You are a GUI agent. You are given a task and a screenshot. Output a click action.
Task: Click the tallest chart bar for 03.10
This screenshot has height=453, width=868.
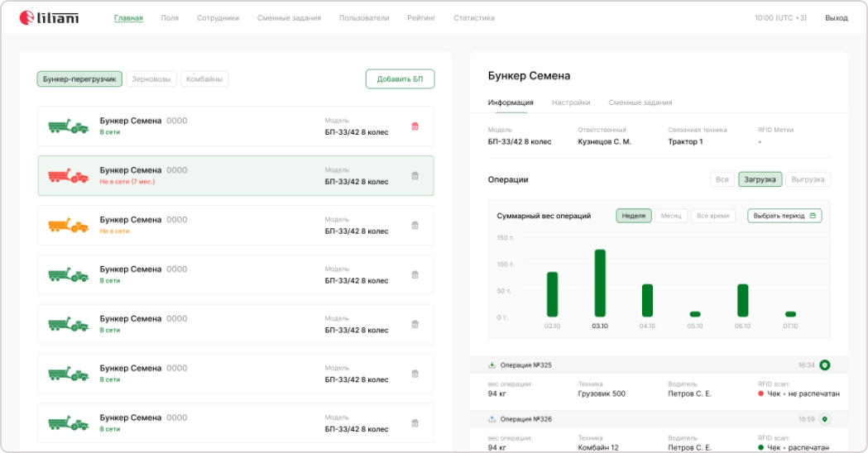[600, 283]
